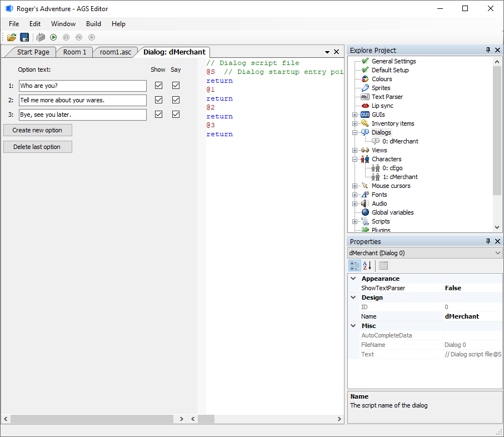The image size is (504, 437).
Task: Collapse the Characters tree node
Action: tap(355, 159)
